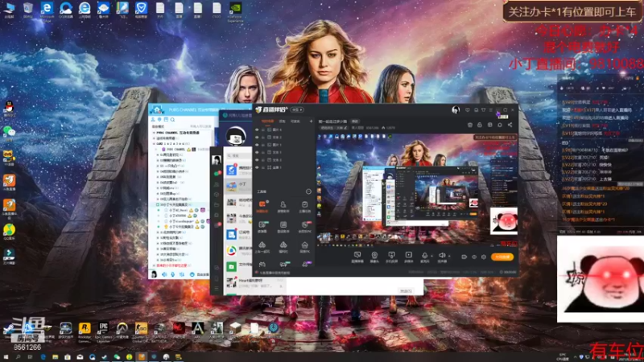Open the second-row middle tool in the toolbox

click(283, 227)
